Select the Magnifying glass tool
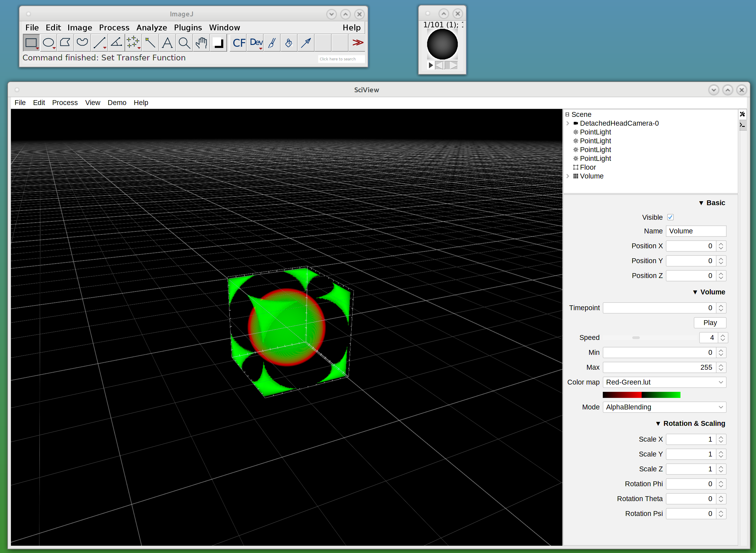 184,43
